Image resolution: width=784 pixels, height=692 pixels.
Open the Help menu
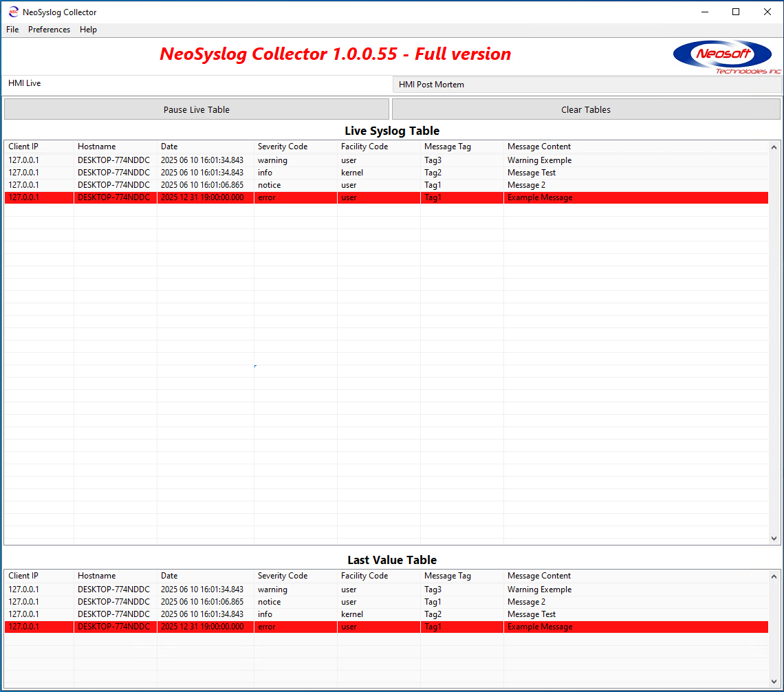pyautogui.click(x=88, y=30)
